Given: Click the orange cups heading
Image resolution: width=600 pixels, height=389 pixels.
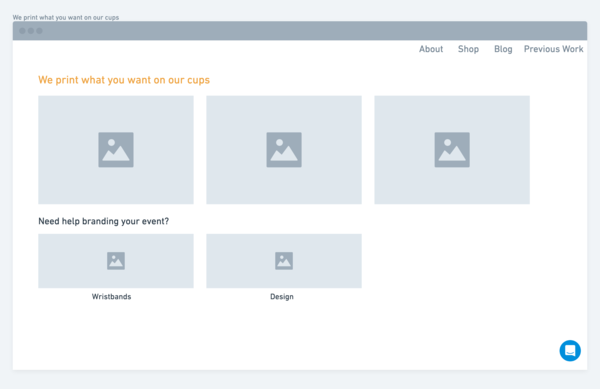Looking at the screenshot, I should click(124, 80).
